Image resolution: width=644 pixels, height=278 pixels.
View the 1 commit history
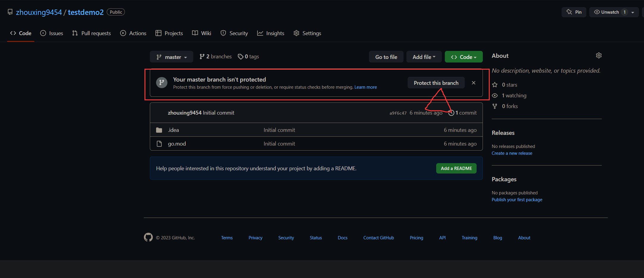click(463, 113)
